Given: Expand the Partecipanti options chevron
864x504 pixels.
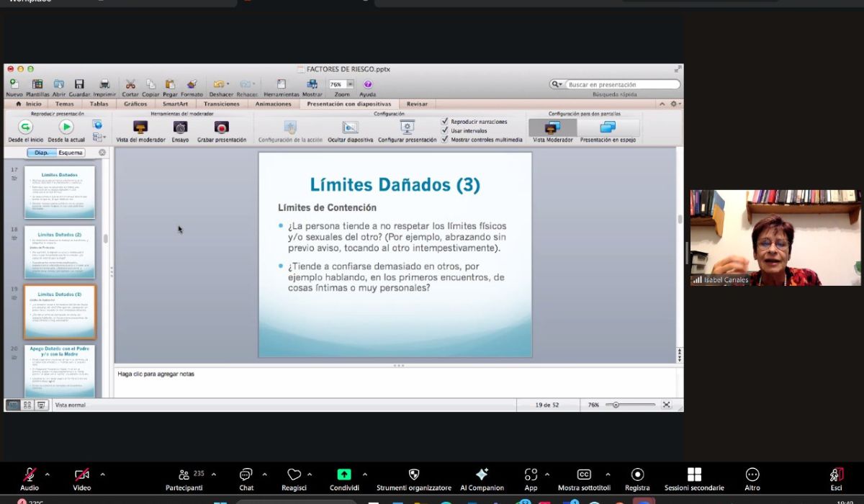Looking at the screenshot, I should [215, 474].
